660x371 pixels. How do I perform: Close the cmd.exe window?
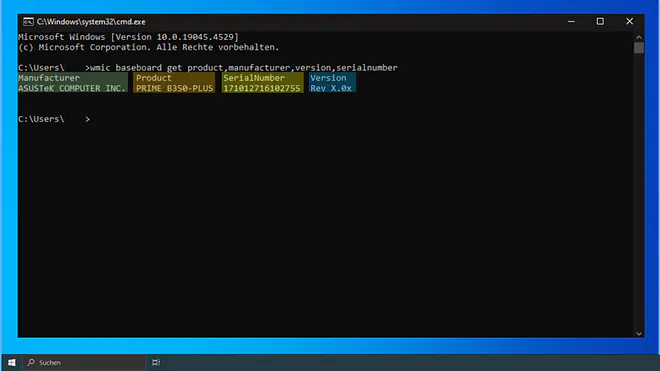pos(629,21)
